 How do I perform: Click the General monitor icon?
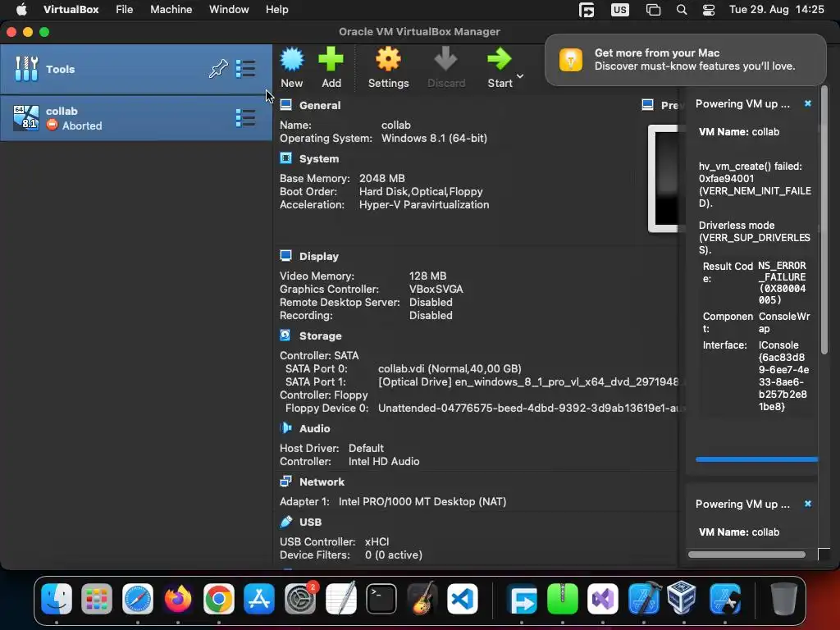coord(286,104)
